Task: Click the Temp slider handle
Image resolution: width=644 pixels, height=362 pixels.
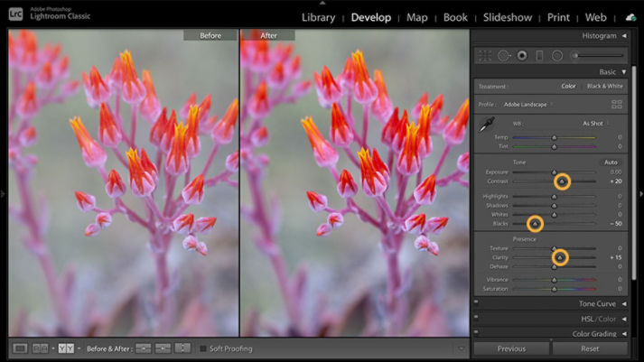Action: (x=554, y=137)
